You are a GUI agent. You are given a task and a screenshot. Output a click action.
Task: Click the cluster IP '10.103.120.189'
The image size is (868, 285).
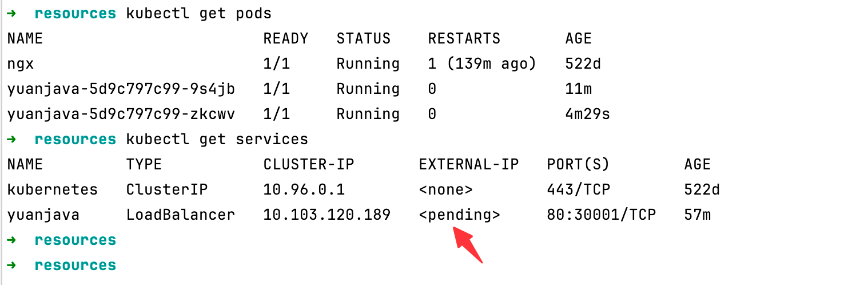pyautogui.click(x=327, y=215)
